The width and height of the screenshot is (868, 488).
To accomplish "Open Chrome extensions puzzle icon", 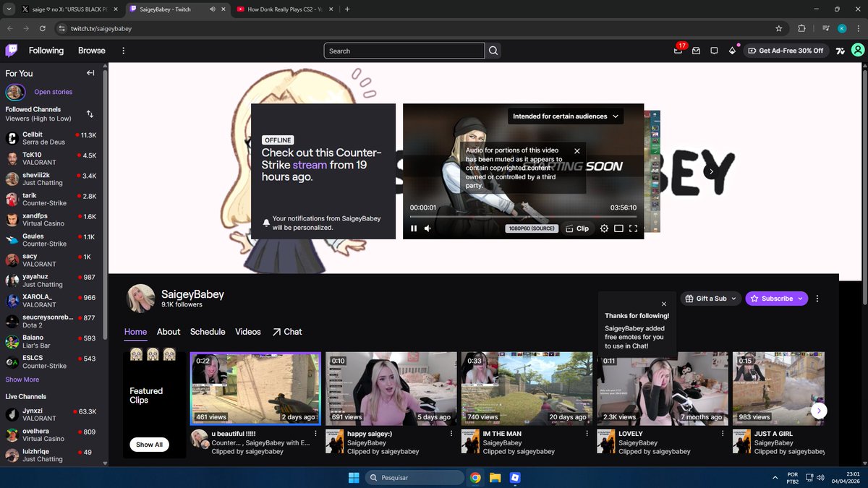I will click(x=801, y=28).
